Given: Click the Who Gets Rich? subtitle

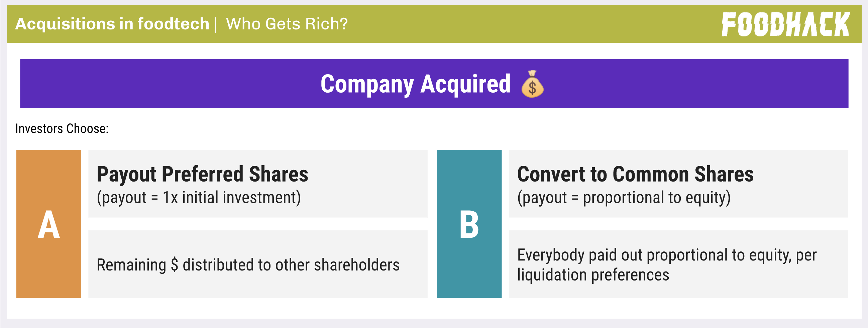Looking at the screenshot, I should click(x=287, y=24).
